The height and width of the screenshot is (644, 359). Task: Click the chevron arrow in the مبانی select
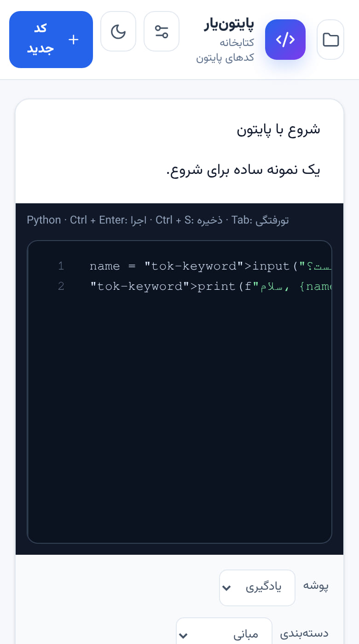click(x=183, y=636)
